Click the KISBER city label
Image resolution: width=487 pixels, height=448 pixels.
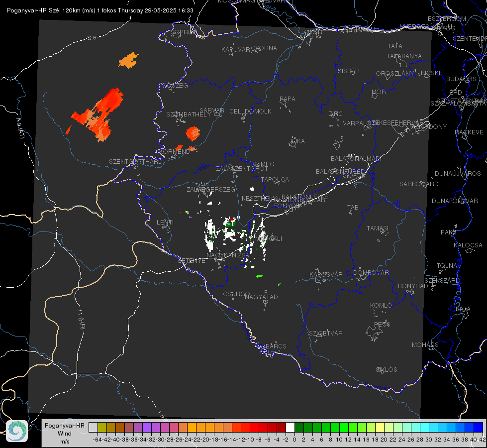click(x=349, y=71)
